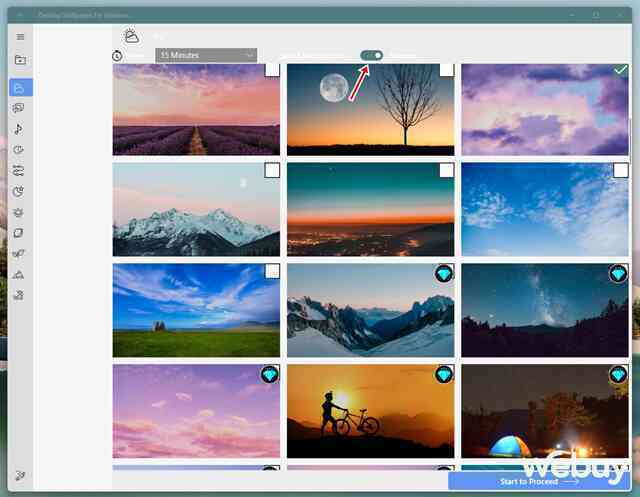Select the full moon and bare tree thumbnail
The height and width of the screenshot is (497, 640).
pyautogui.click(x=371, y=109)
